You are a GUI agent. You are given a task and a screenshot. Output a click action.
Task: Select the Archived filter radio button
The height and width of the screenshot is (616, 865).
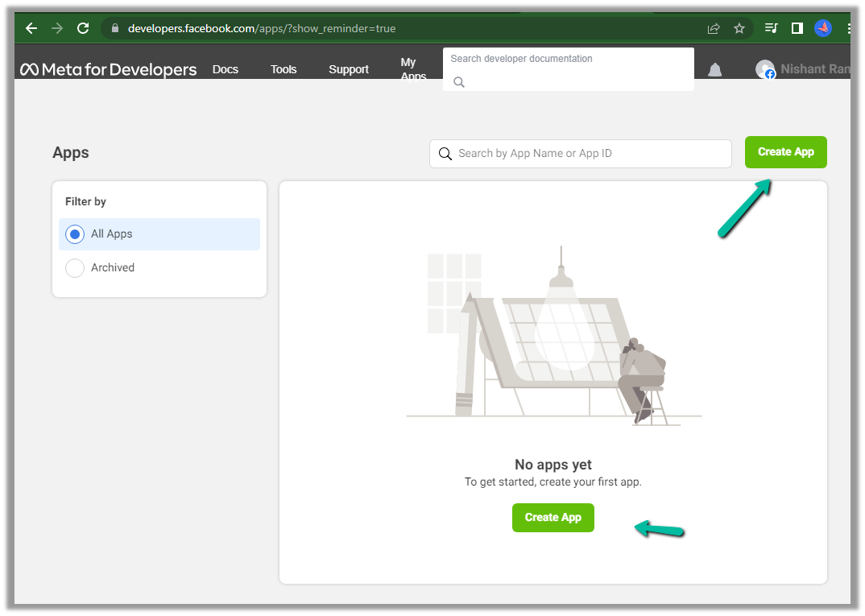pos(75,268)
